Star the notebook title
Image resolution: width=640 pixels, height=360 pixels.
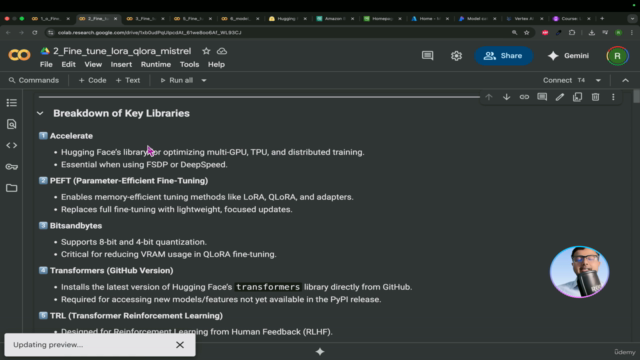[206, 51]
